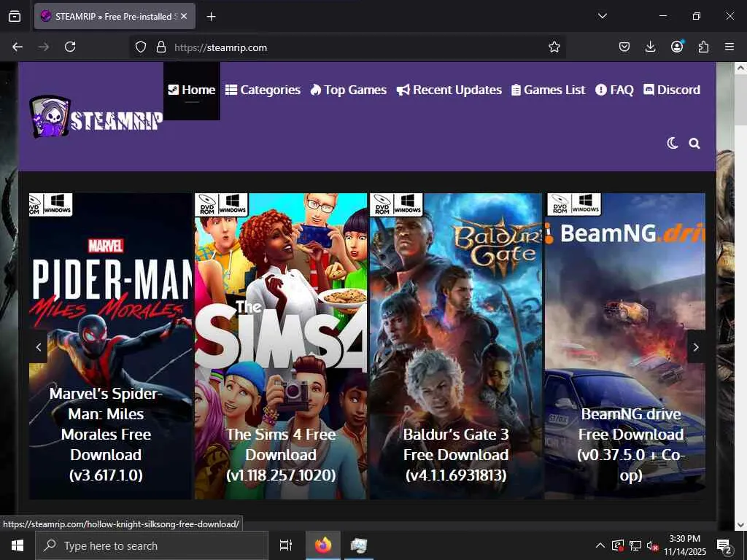Click the muted volume icon
Viewport: 747px width, 560px height.
652,545
